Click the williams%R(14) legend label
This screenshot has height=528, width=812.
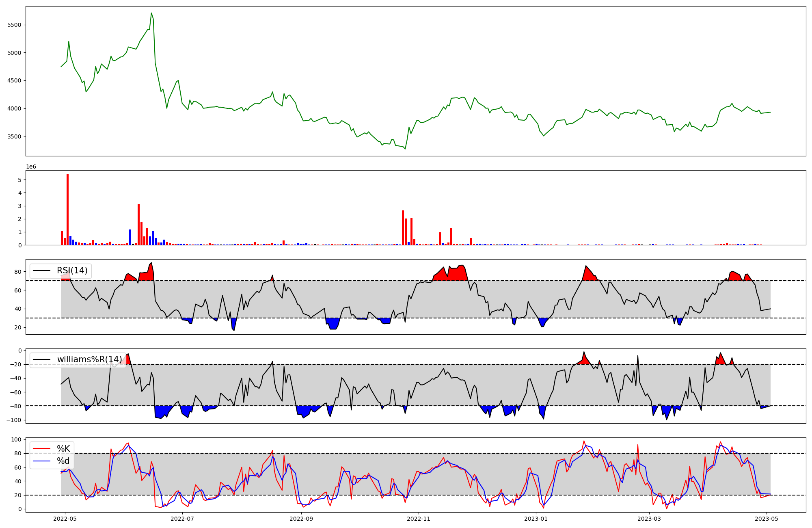[89, 359]
